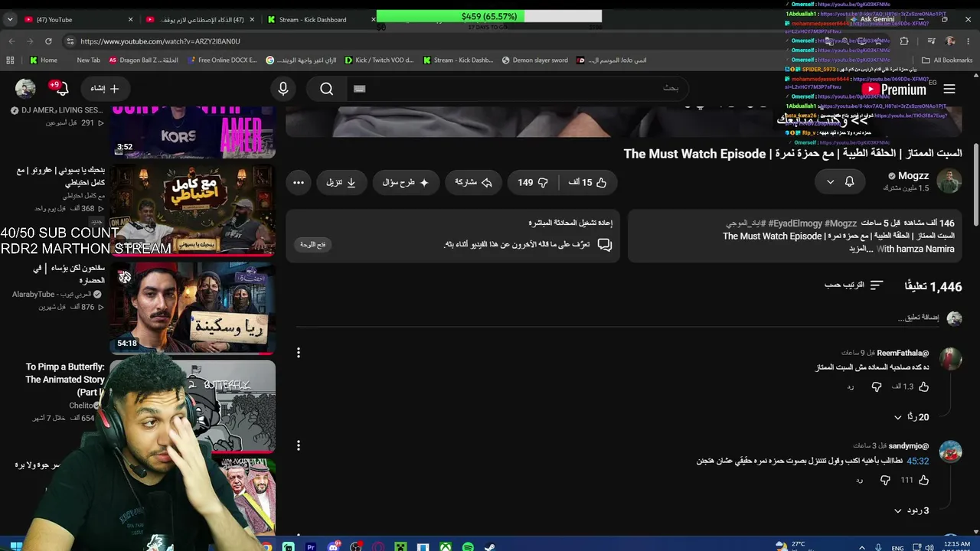Open the Free Online DOCX bookmark
The image size is (980, 551).
coord(222,60)
